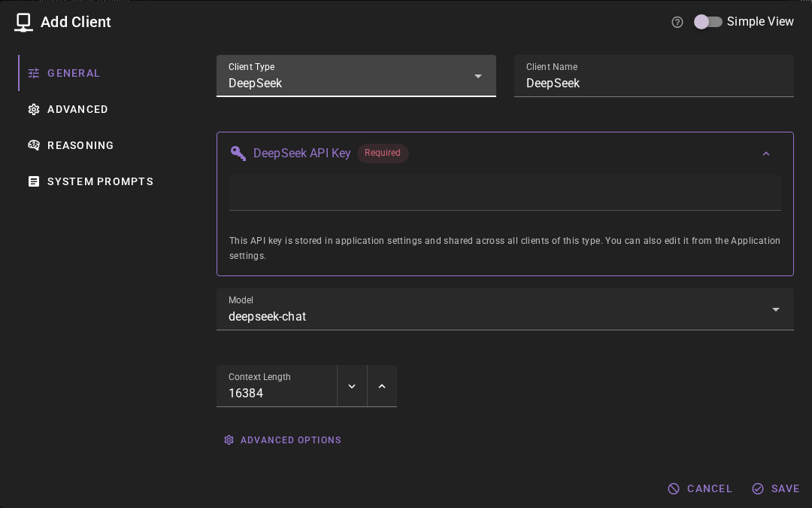Collapse the DeepSeek API Key panel
This screenshot has height=508, width=812.
[x=766, y=154]
